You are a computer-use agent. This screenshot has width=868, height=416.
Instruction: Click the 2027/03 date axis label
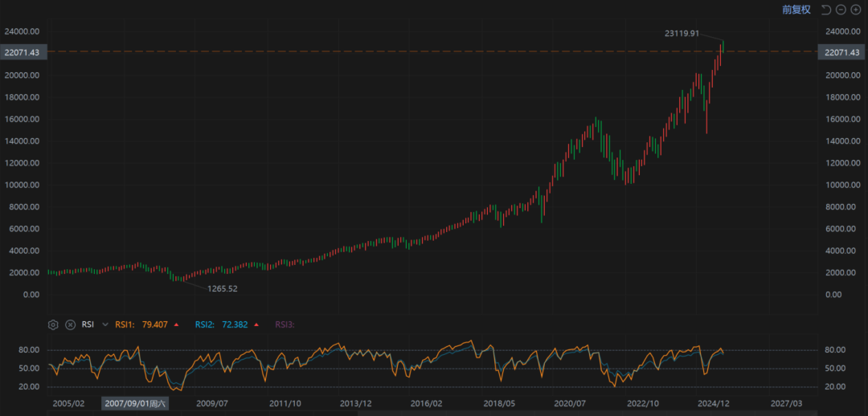coord(787,403)
